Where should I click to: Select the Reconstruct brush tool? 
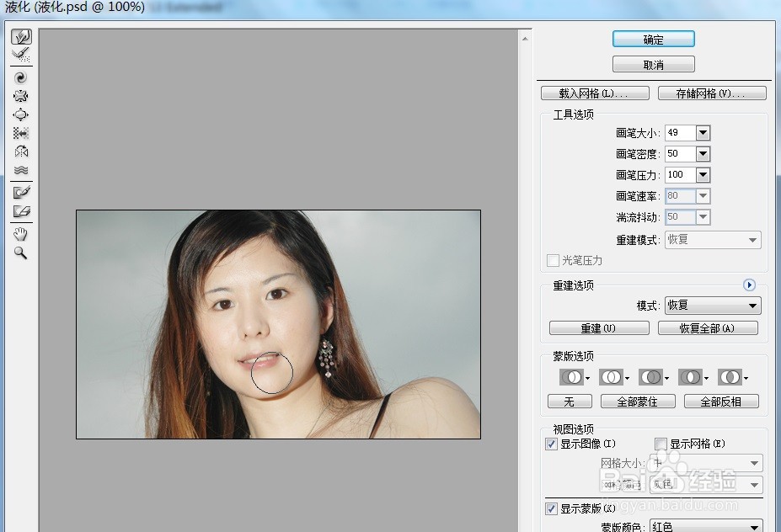21,55
